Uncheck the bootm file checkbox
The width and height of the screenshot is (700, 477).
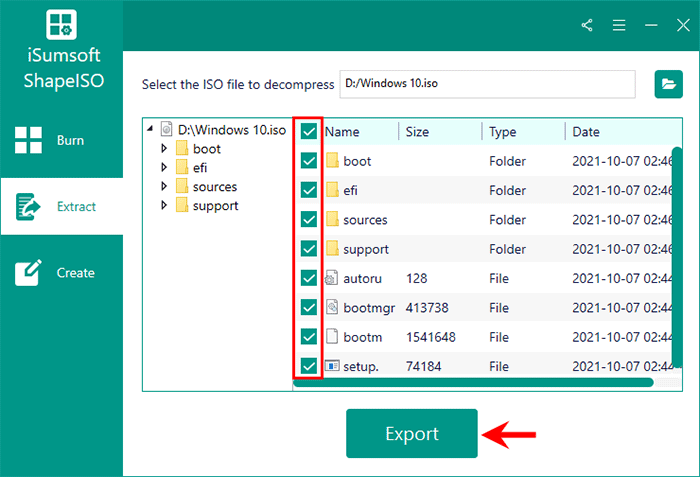[x=308, y=337]
